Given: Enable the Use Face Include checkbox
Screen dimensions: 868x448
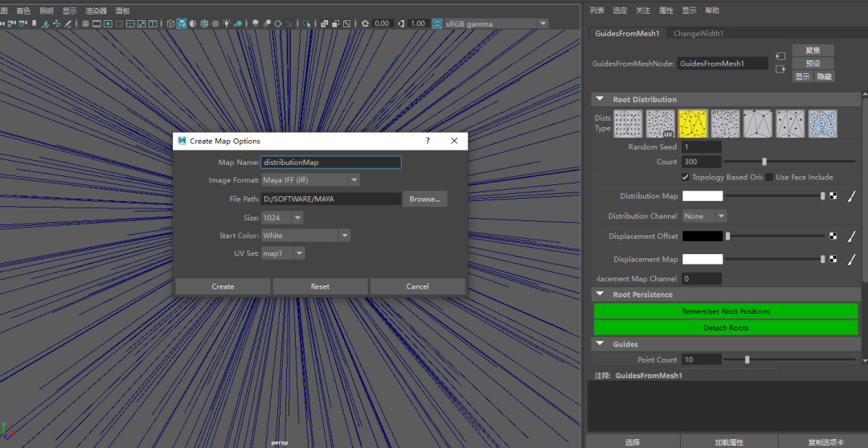Looking at the screenshot, I should tap(769, 177).
